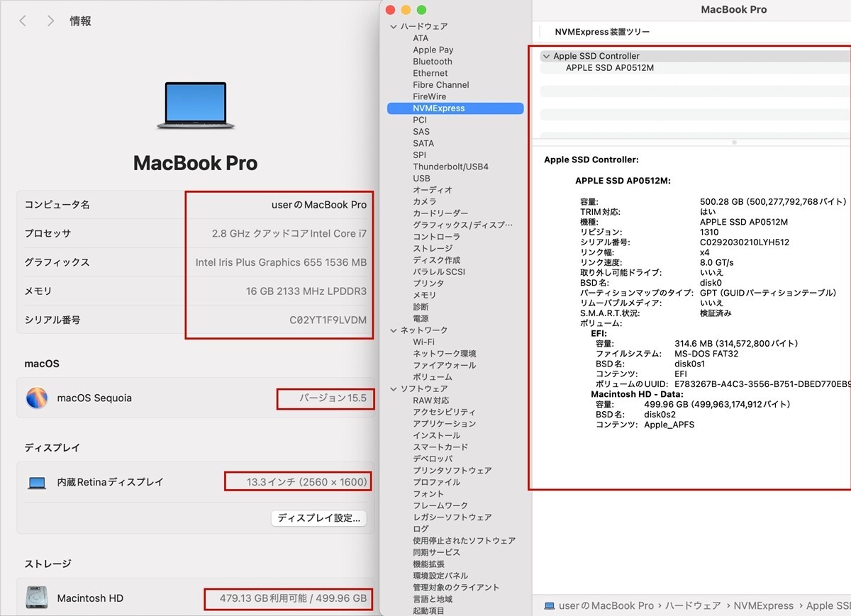Viewport: 851px width, 616px height.
Task: Click NVMExpress in bottom path bar
Action: (x=764, y=606)
